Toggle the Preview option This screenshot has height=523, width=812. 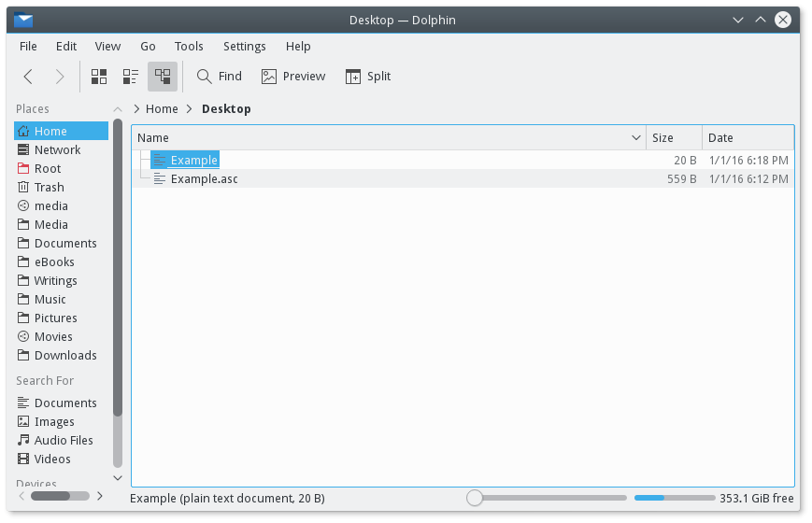pyautogui.click(x=293, y=77)
